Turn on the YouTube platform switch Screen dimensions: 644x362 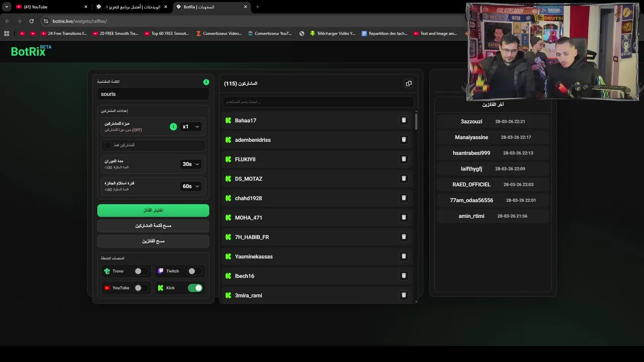[x=141, y=288]
